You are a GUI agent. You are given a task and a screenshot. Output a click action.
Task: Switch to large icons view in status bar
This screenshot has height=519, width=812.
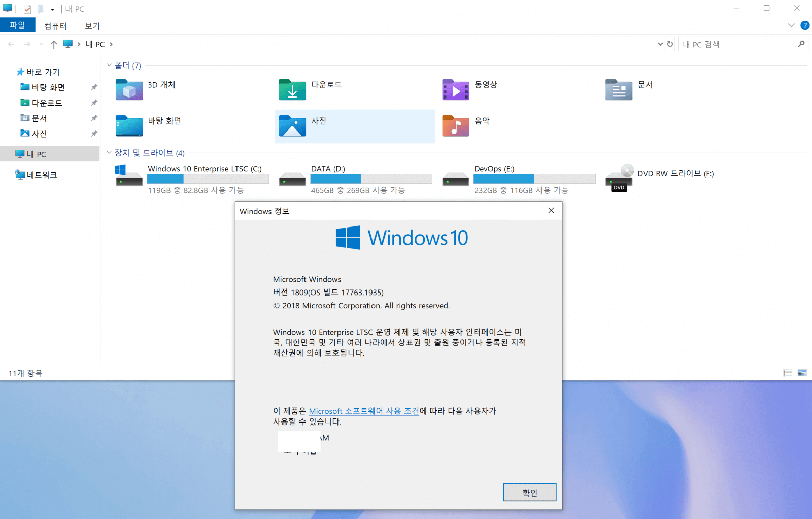click(x=802, y=373)
